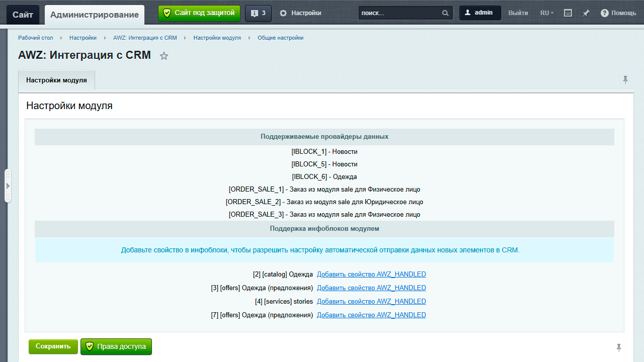
Task: Go to Рабочий стол breadcrumb
Action: (x=36, y=38)
